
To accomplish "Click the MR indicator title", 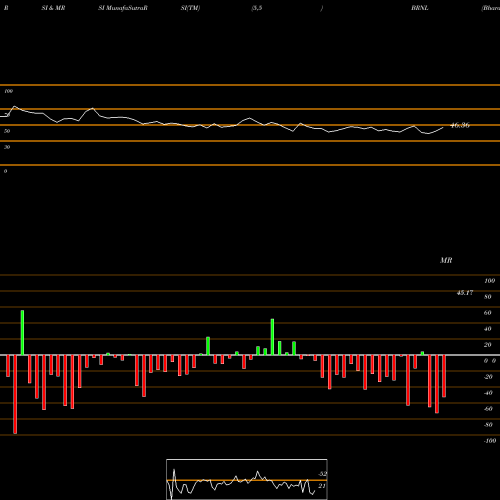I will [x=446, y=261].
